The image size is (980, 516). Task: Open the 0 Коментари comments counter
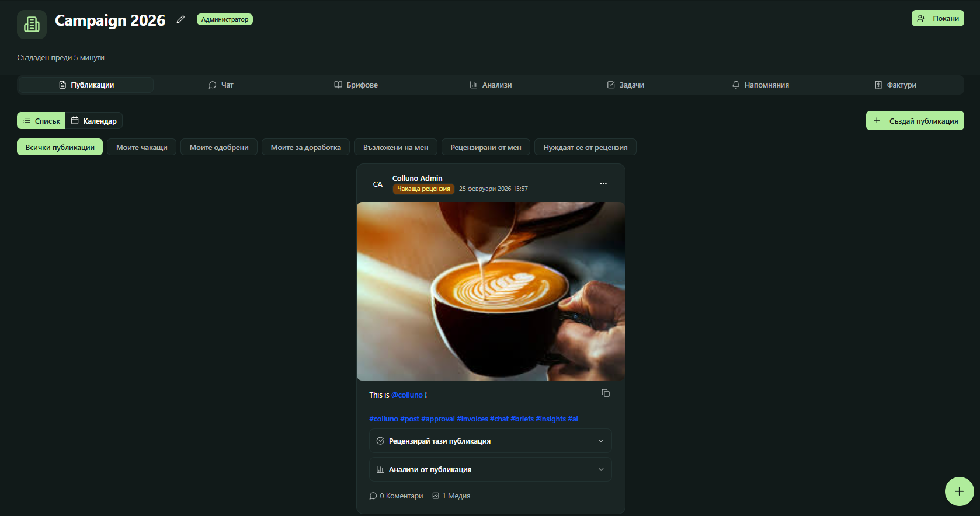396,496
